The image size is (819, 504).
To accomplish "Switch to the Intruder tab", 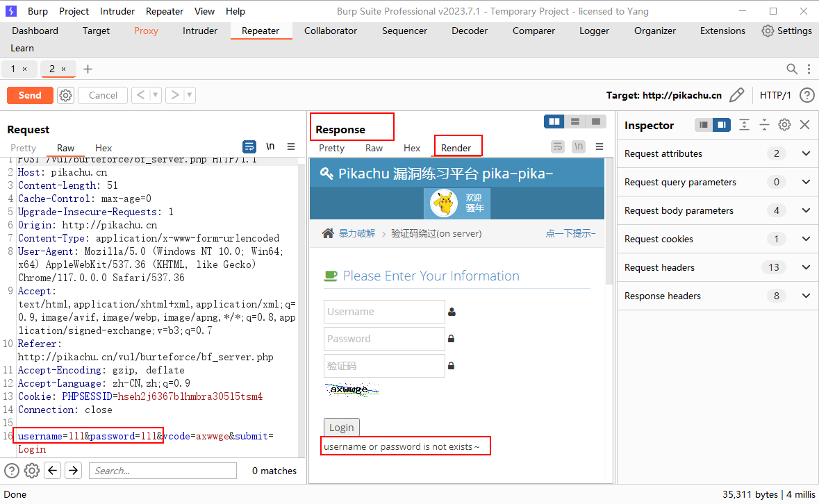I will [x=200, y=31].
